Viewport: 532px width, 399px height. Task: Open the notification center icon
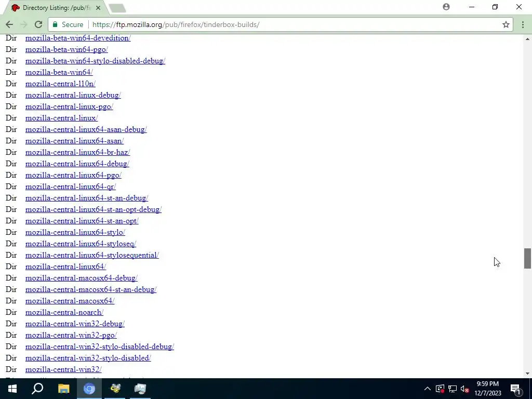(x=516, y=389)
